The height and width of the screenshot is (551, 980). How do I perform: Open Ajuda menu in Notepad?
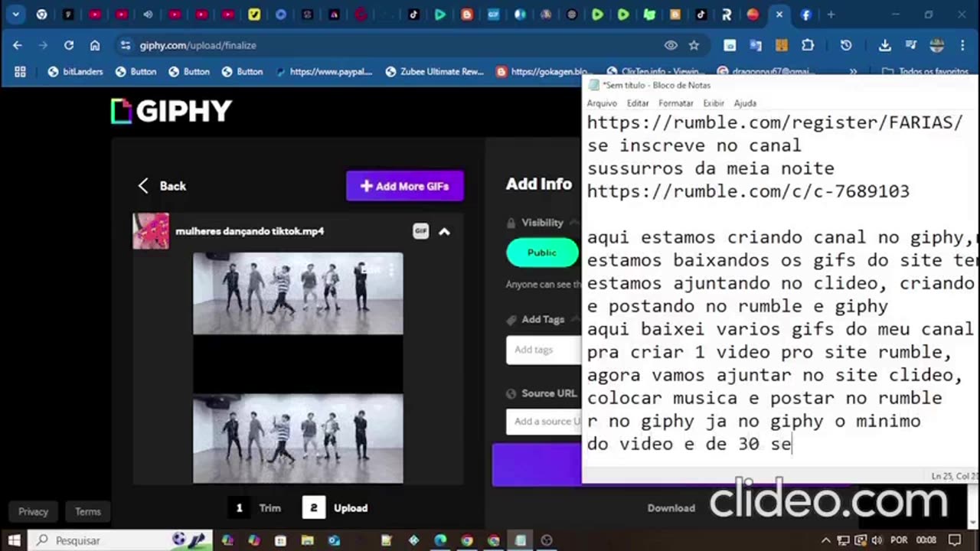(745, 103)
